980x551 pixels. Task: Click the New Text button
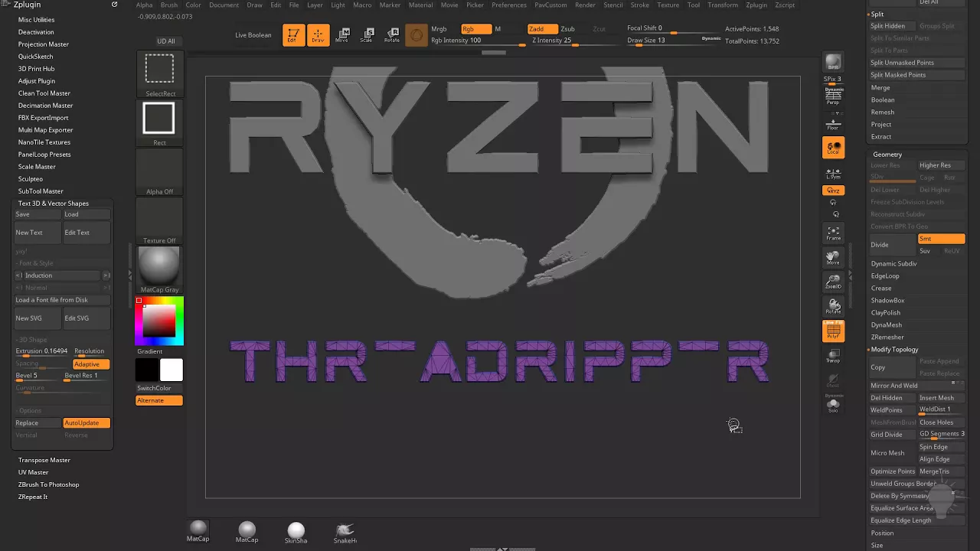coord(38,233)
